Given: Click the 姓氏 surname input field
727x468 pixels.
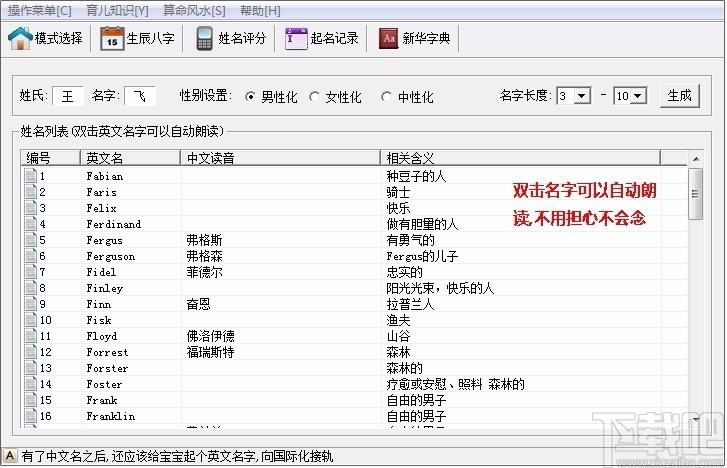Looking at the screenshot, I should 68,97.
